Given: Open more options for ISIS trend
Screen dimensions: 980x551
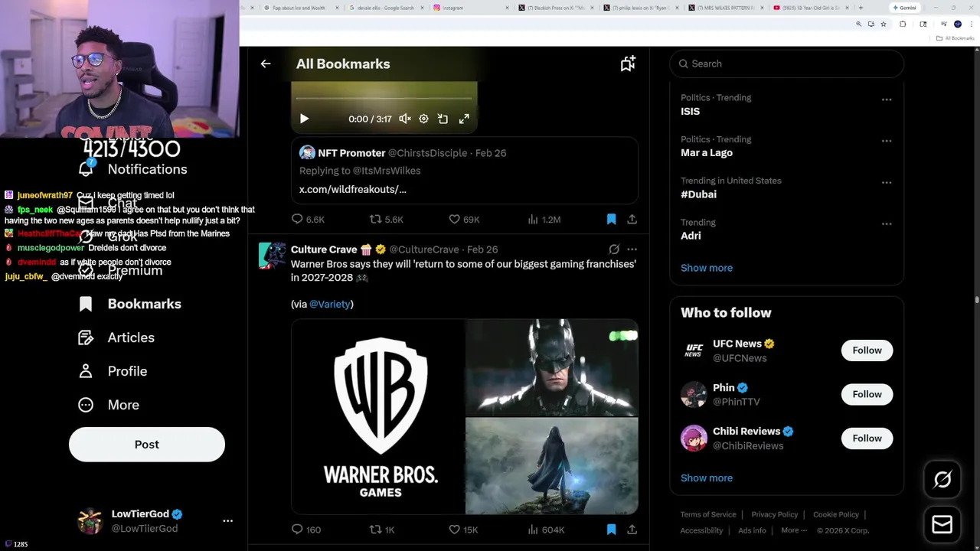Looking at the screenshot, I should 887,99.
